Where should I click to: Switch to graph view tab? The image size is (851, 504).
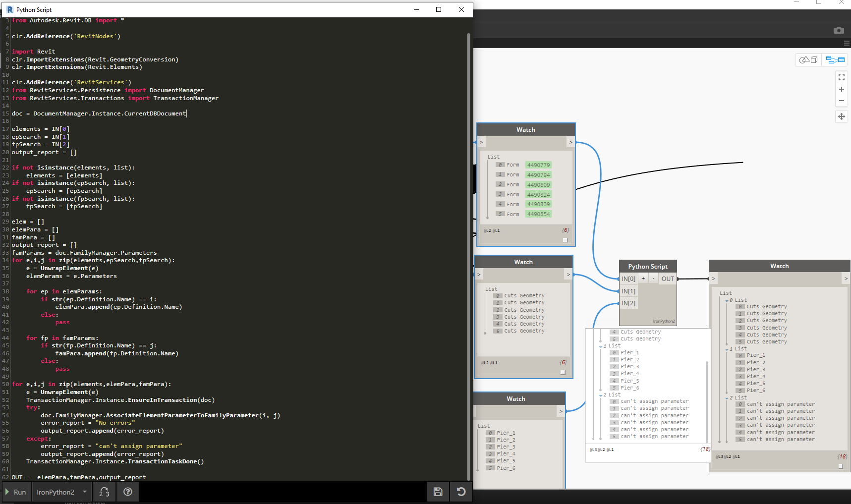[835, 59]
